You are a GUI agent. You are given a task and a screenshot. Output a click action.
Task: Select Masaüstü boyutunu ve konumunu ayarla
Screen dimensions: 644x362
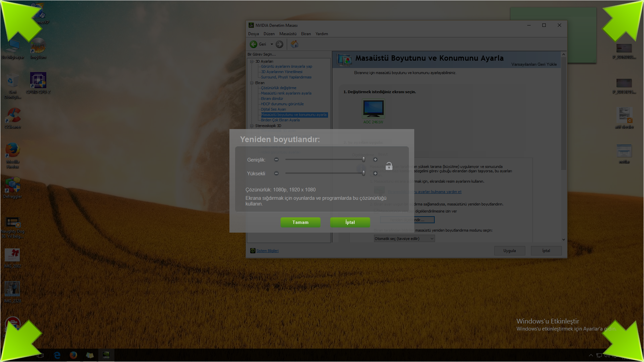point(294,115)
